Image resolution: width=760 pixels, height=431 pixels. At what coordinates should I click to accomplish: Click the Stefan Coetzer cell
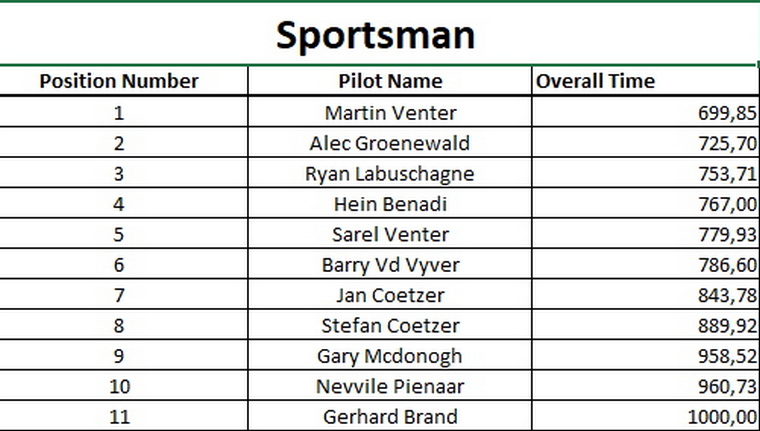point(390,324)
